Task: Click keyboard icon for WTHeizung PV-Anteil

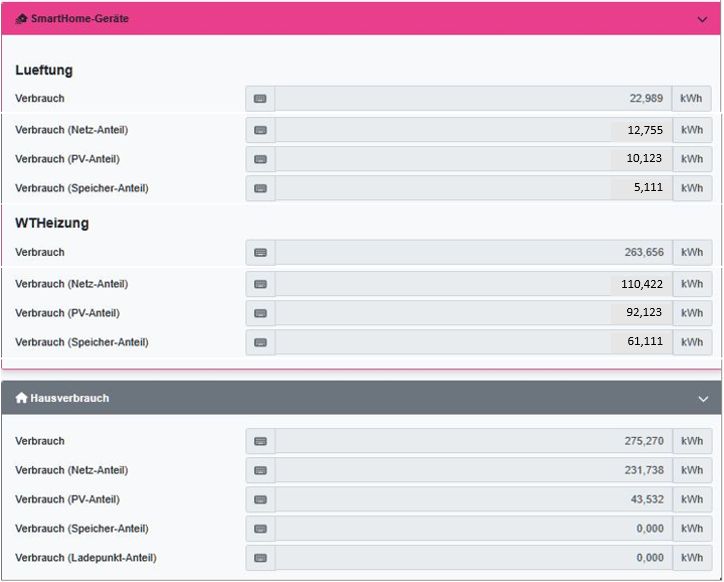Action: (x=260, y=313)
